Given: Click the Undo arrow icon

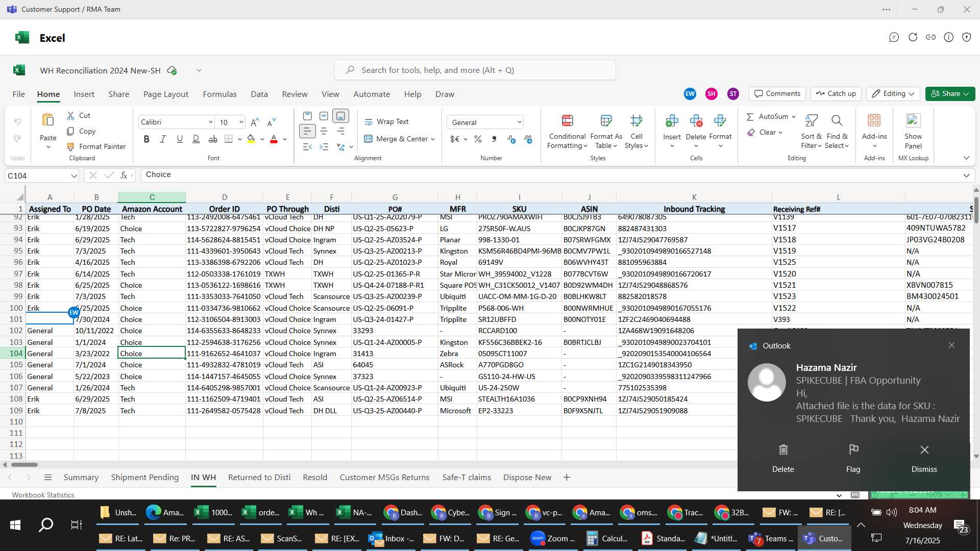Looking at the screenshot, I should [17, 121].
